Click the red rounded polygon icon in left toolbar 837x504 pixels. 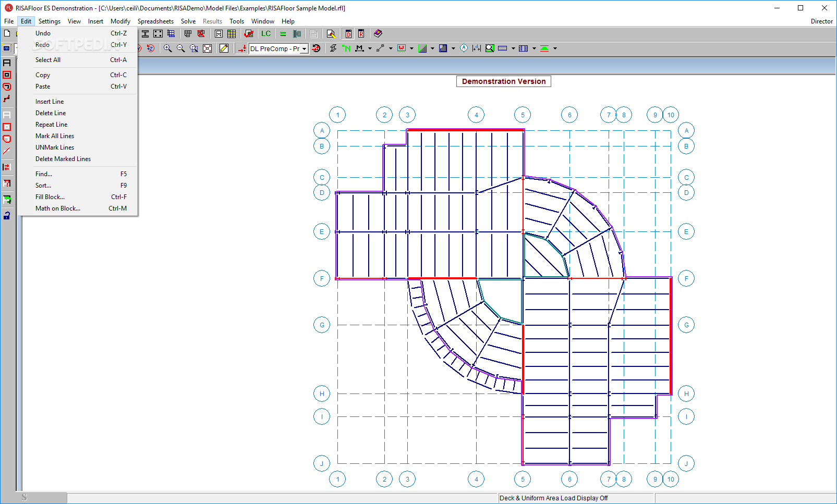pos(7,87)
